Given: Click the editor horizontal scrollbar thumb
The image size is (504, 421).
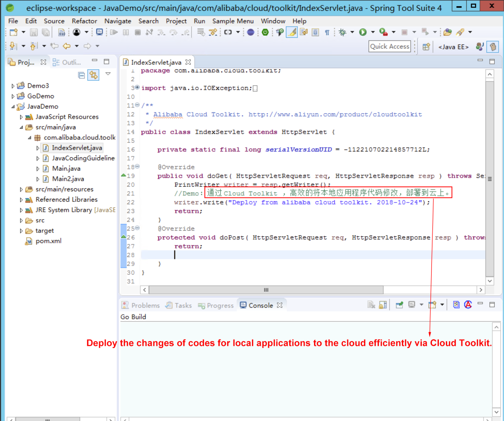Looking at the screenshot, I should [x=266, y=290].
